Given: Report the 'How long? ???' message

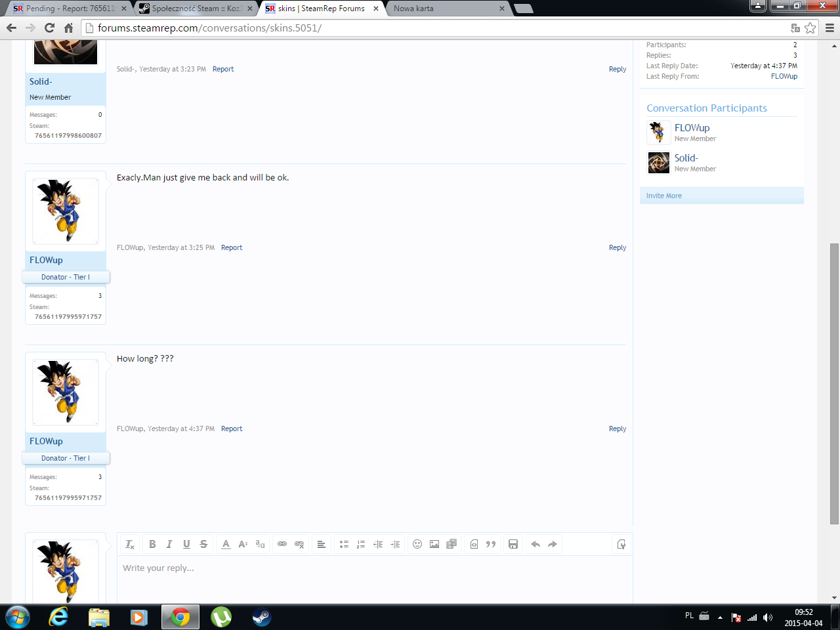Looking at the screenshot, I should (x=232, y=429).
